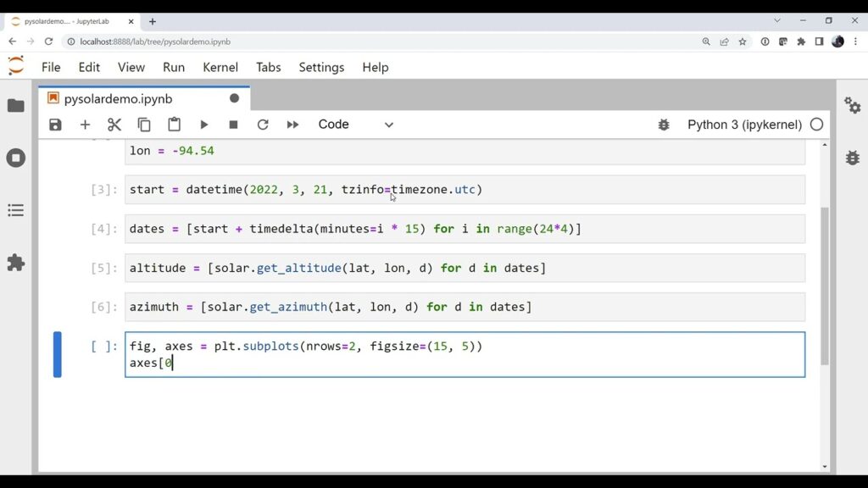Open the extension manager puzzle icon
Image resolution: width=868 pixels, height=488 pixels.
click(14, 263)
